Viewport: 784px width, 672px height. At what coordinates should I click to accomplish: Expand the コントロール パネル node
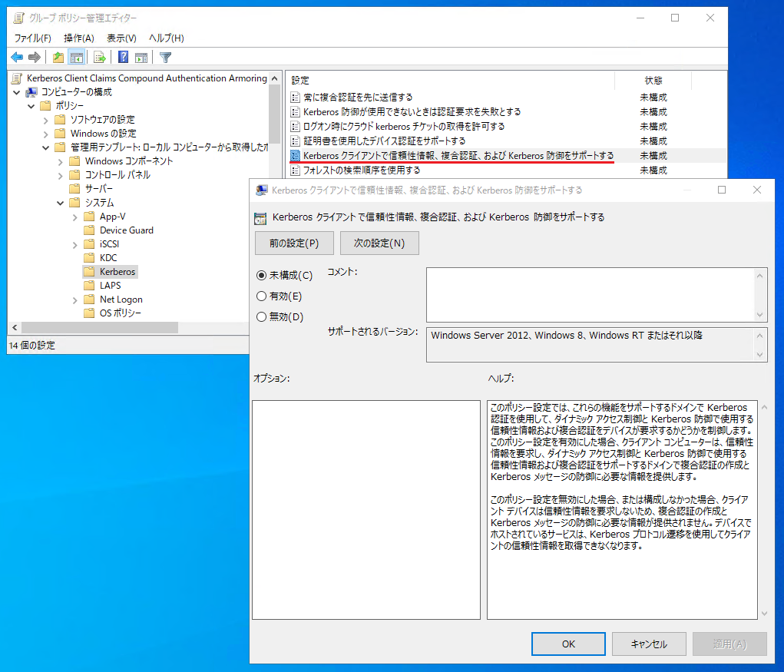tap(60, 176)
